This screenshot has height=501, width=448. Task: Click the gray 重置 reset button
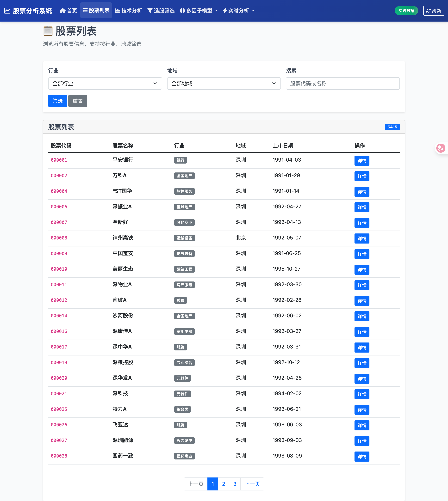pos(78,101)
